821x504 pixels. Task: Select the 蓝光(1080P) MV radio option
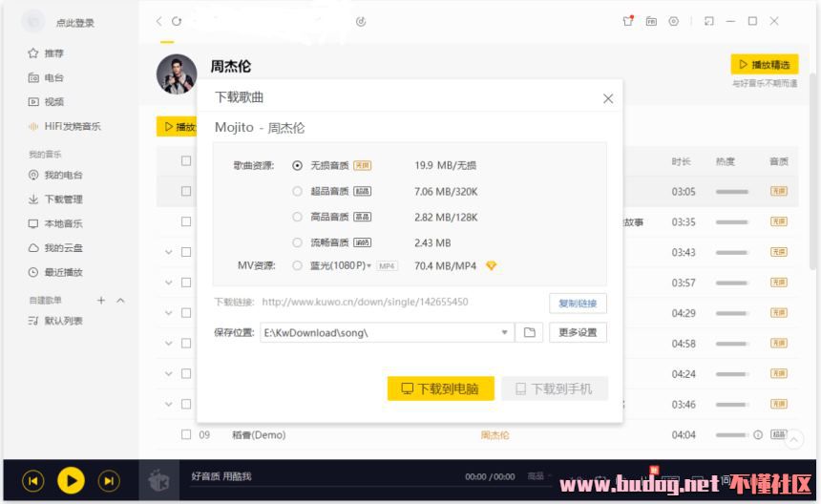(x=298, y=265)
